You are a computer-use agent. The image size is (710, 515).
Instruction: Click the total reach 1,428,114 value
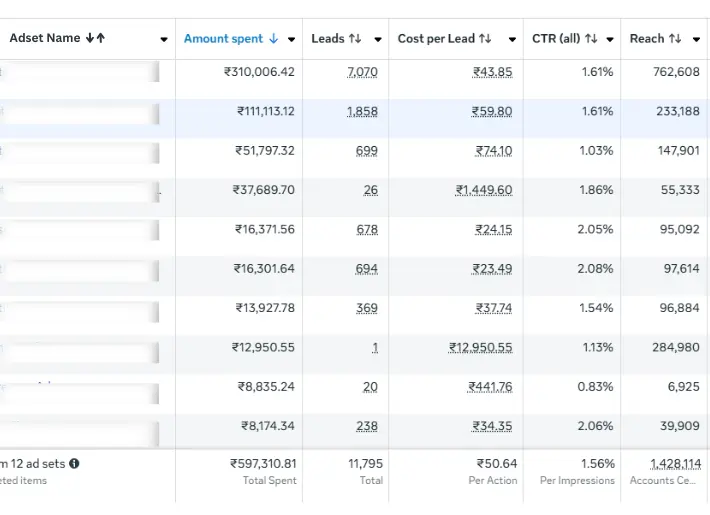[x=675, y=464]
